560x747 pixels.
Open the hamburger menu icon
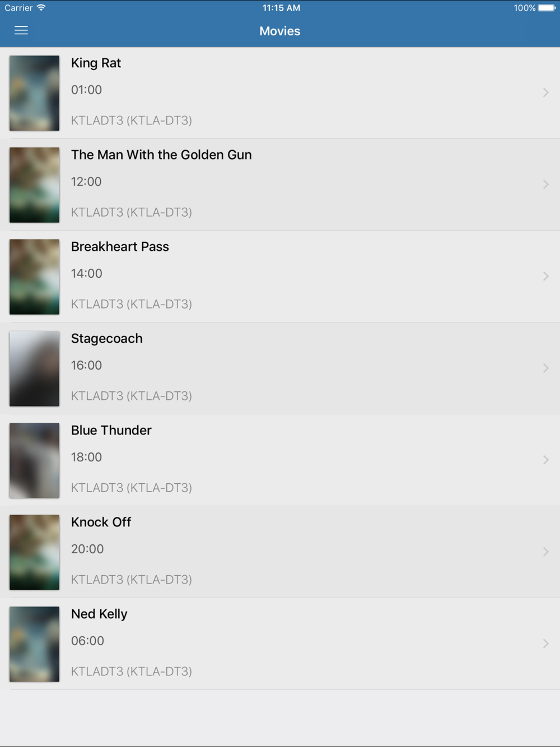pos(21,31)
